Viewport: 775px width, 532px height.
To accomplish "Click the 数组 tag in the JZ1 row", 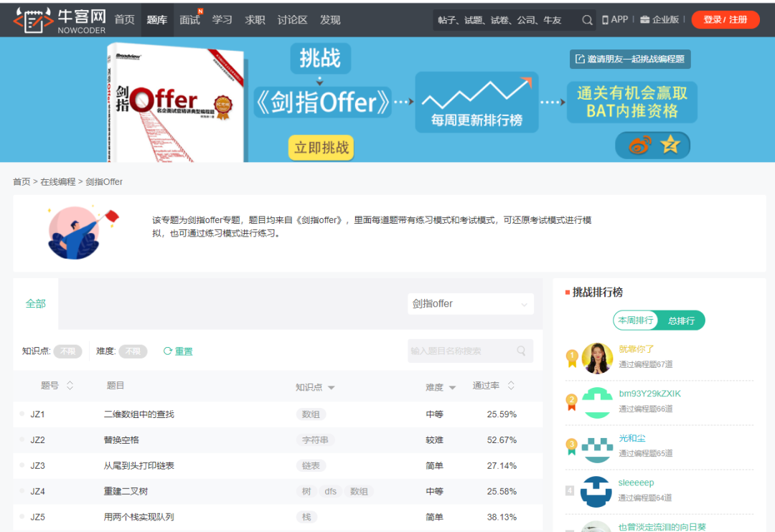I will [x=311, y=414].
